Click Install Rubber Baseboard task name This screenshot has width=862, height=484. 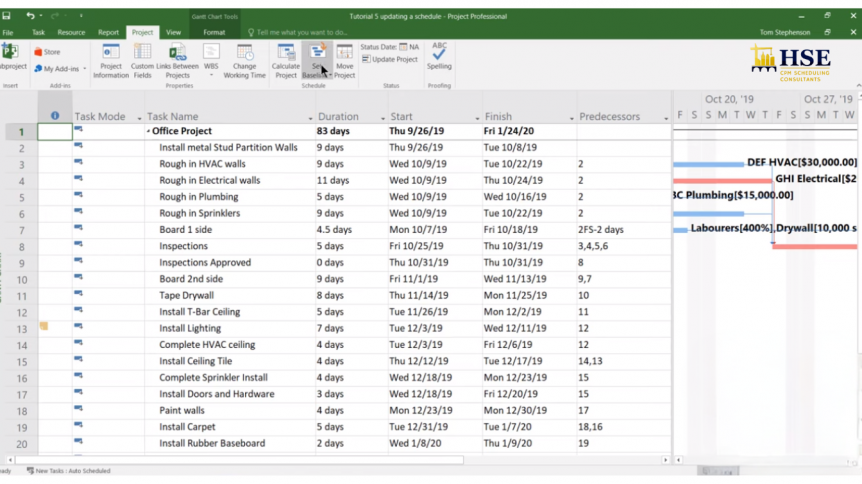(x=212, y=443)
